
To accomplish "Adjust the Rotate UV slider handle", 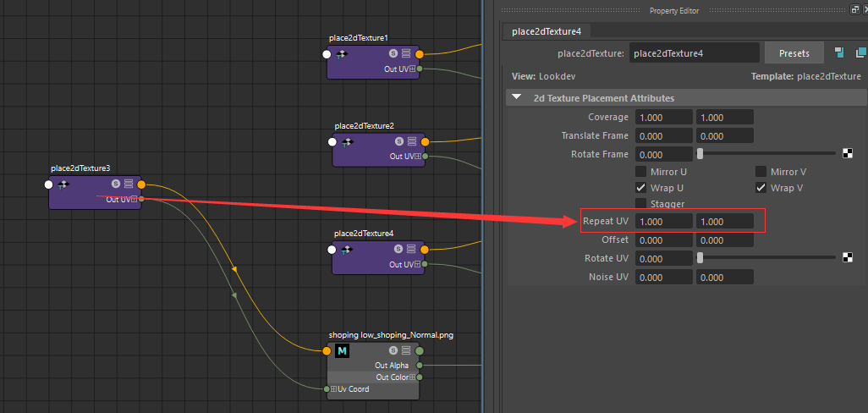I will coord(700,257).
